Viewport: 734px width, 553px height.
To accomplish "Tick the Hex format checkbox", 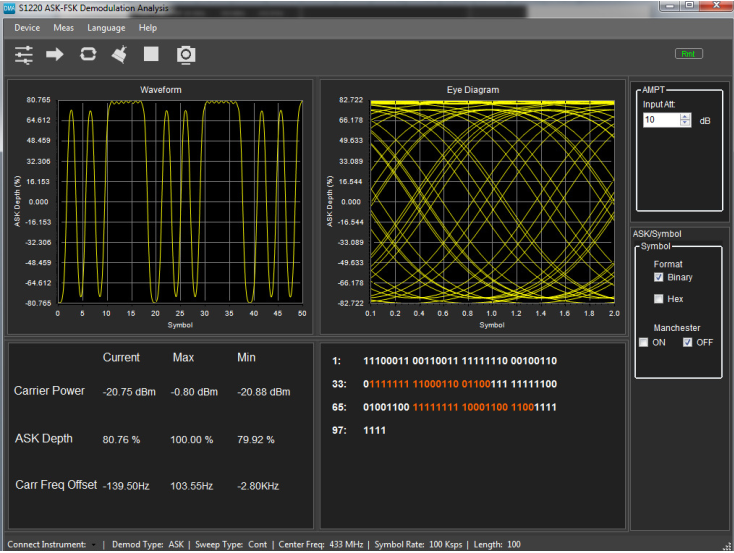I will (x=658, y=299).
